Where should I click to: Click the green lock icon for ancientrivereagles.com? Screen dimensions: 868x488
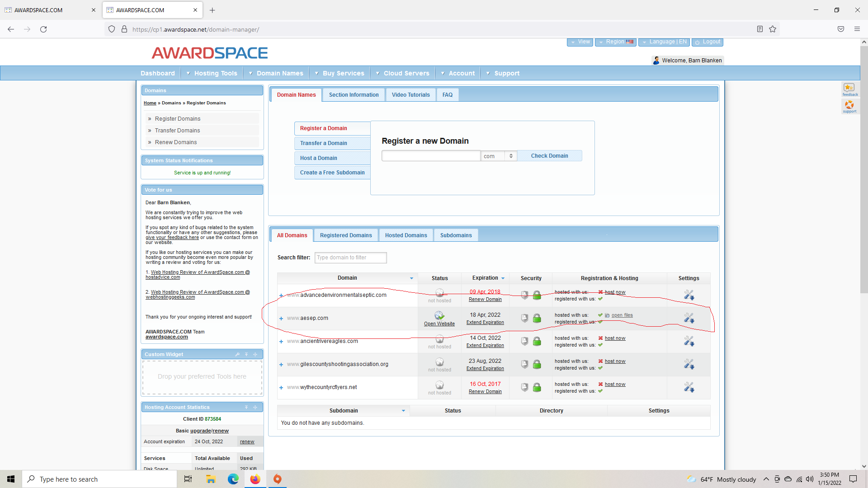[x=537, y=341]
